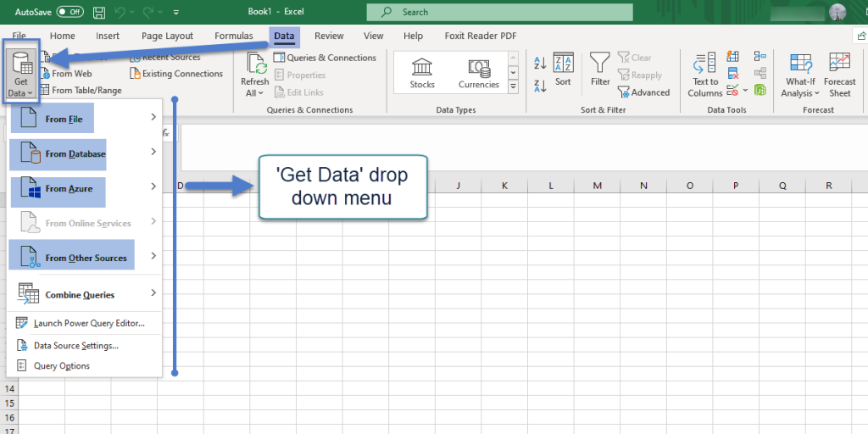Click the Undo icon

click(x=120, y=12)
